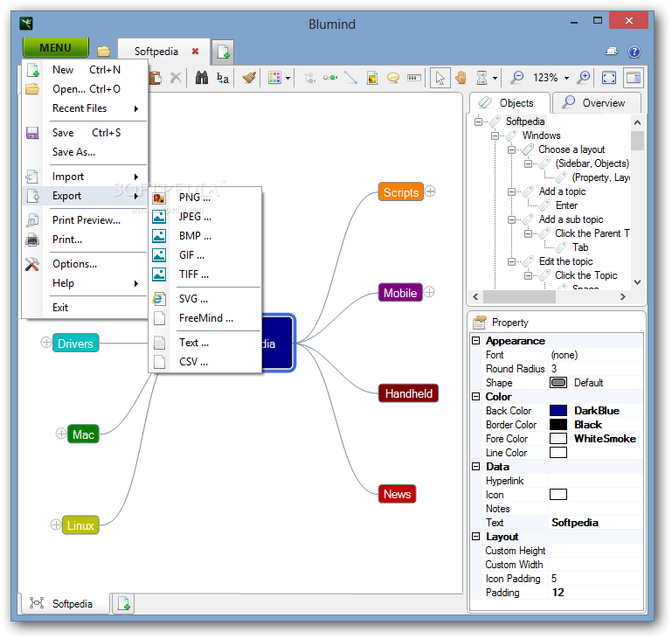Click the Add remark speech bubble icon

coord(393,78)
